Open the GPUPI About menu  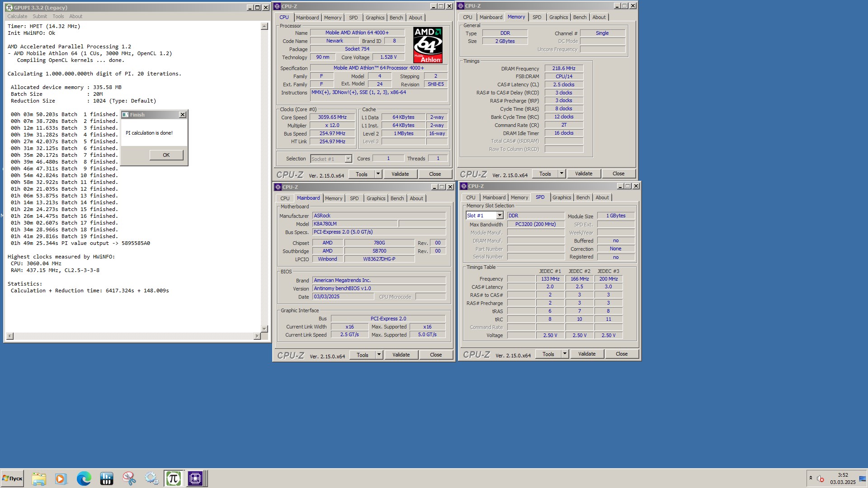tap(76, 16)
